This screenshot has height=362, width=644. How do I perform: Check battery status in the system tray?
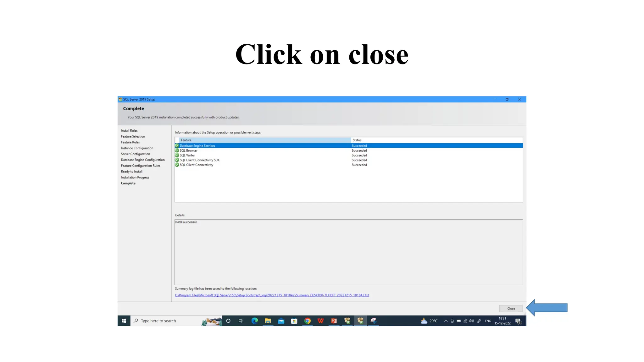[x=459, y=321]
